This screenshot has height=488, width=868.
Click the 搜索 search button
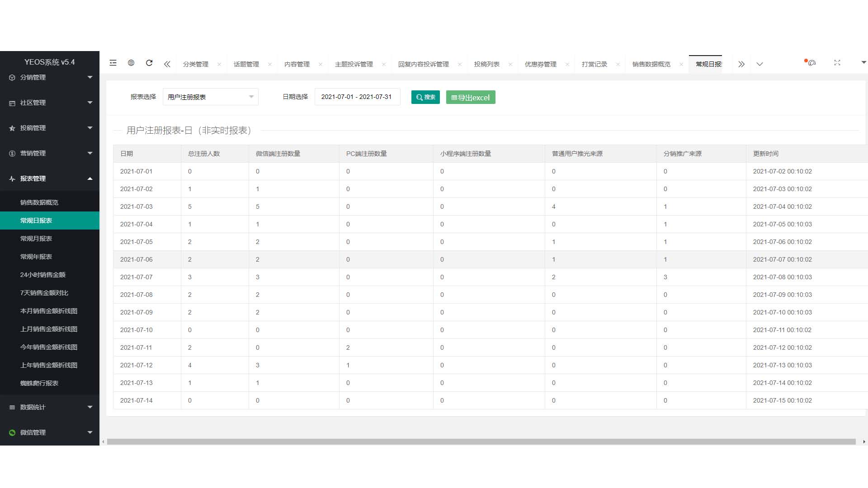coord(425,97)
